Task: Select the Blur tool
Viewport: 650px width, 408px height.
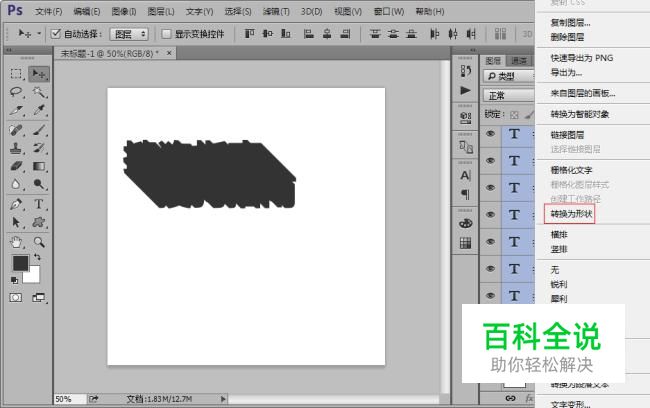Action: pos(16,184)
